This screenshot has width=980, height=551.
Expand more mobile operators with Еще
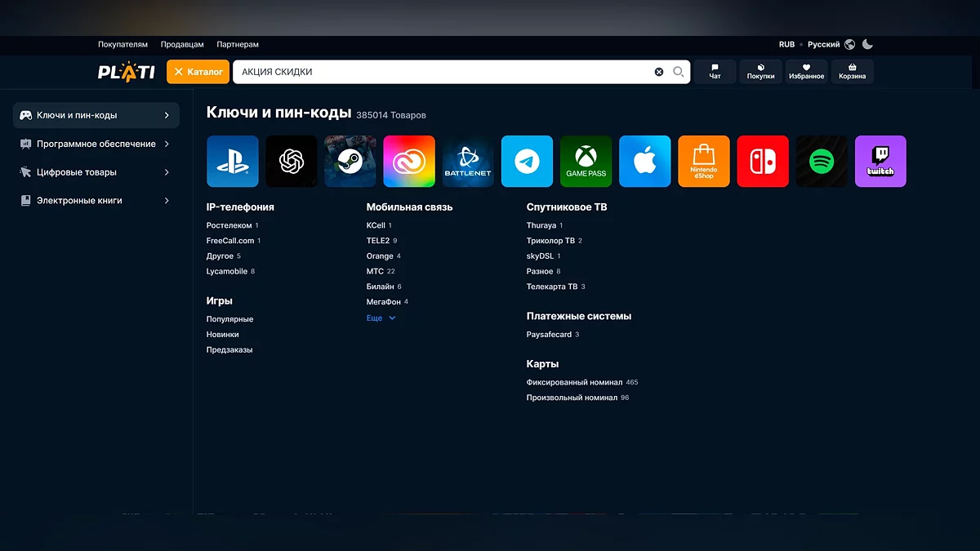(381, 318)
